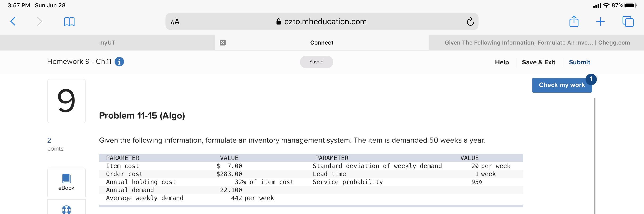Click the Help link

(502, 62)
